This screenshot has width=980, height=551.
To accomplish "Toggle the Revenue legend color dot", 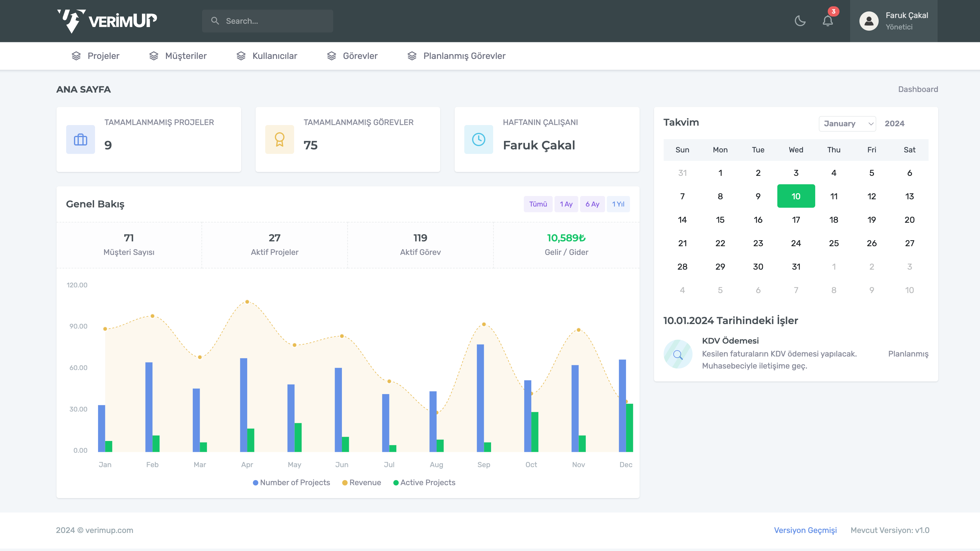I will [345, 482].
